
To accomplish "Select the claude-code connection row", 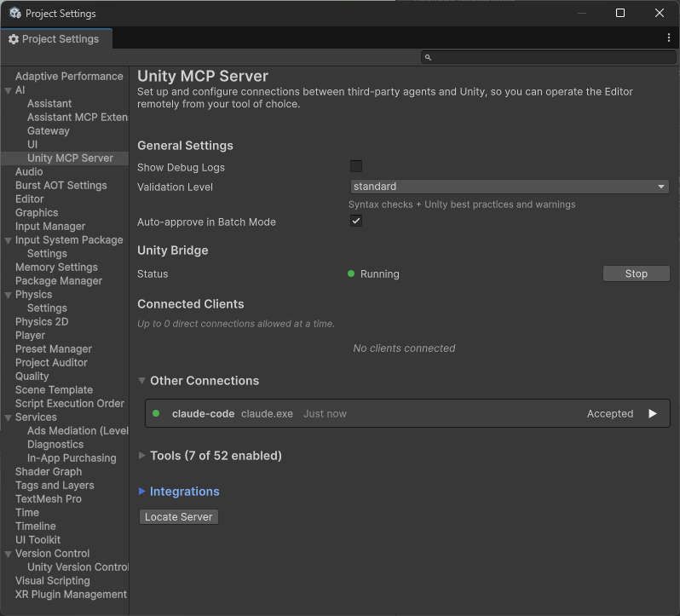I will pyautogui.click(x=407, y=413).
